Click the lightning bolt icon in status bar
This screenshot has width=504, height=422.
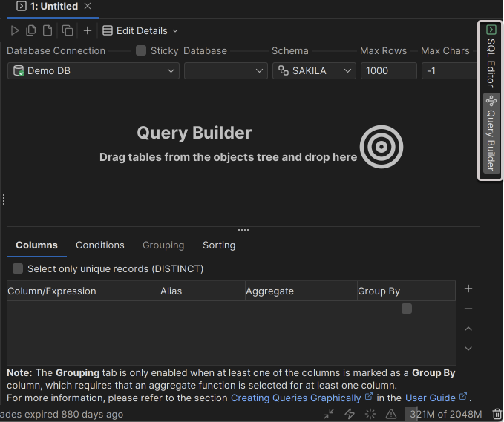350,414
